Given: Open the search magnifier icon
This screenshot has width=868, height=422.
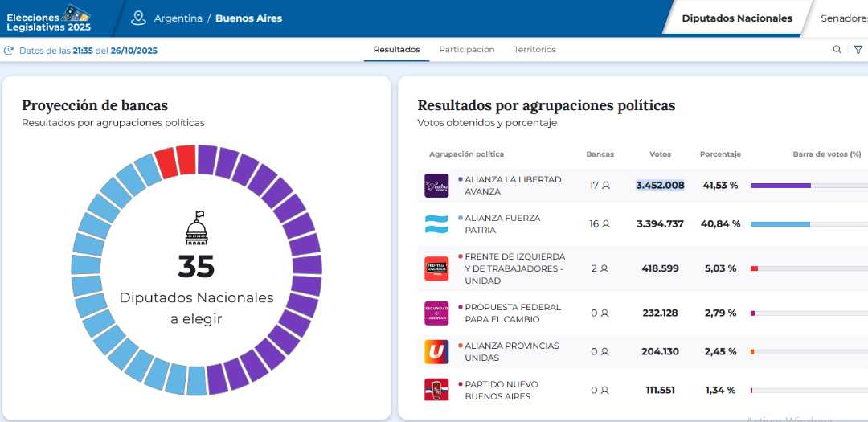Looking at the screenshot, I should pyautogui.click(x=837, y=50).
